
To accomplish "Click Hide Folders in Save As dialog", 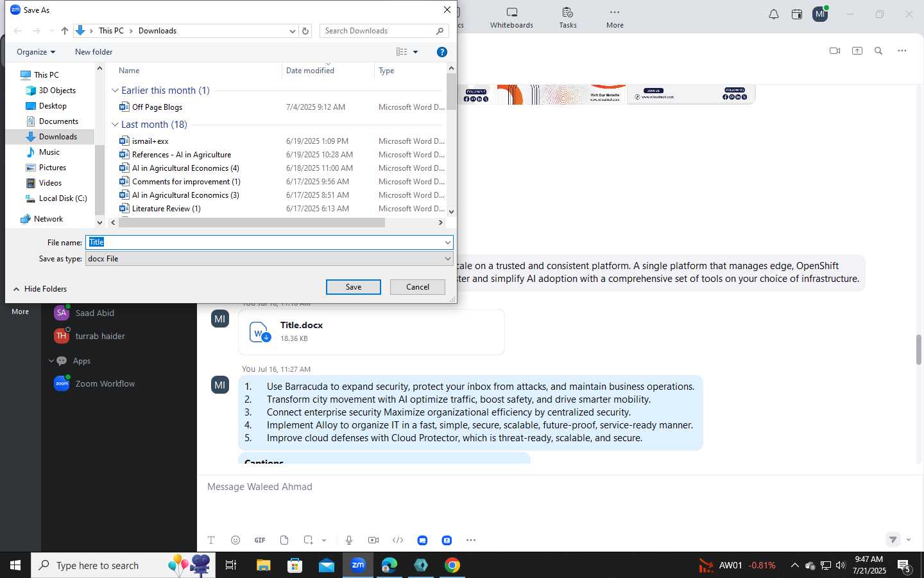I will pyautogui.click(x=40, y=289).
